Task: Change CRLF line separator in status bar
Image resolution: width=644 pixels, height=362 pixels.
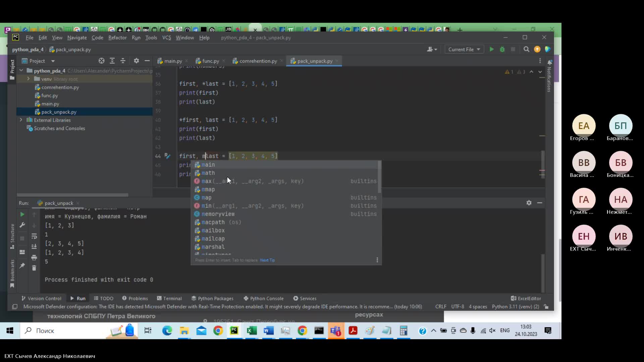Action: (x=441, y=307)
